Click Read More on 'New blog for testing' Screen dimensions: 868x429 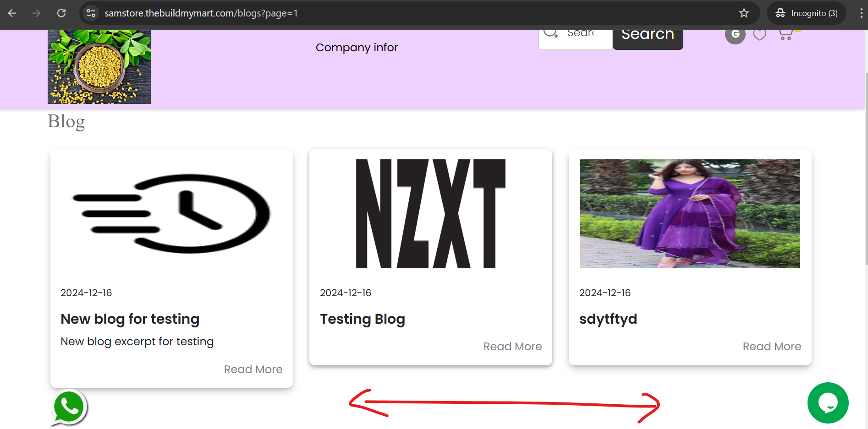click(253, 369)
